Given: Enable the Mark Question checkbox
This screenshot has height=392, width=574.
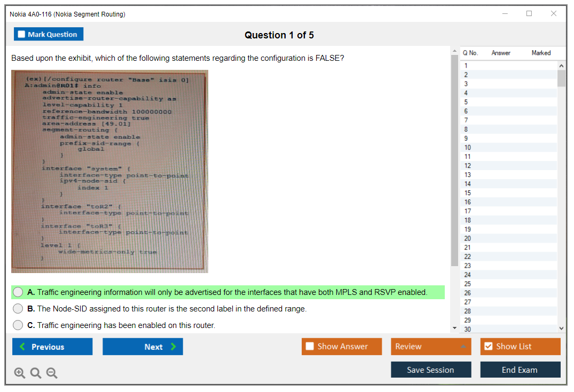Looking at the screenshot, I should coord(22,35).
